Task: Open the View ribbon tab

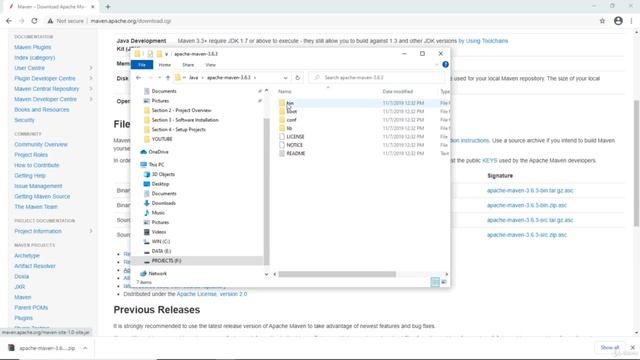Action: pos(210,65)
